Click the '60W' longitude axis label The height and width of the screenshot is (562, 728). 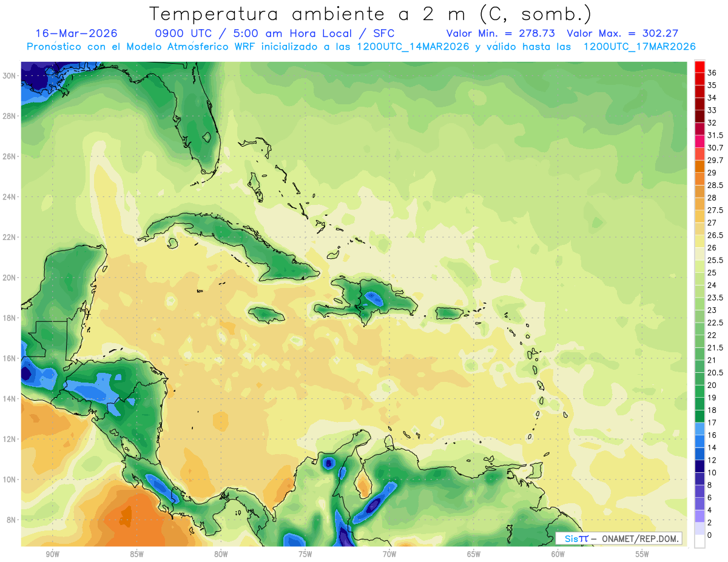(558, 554)
